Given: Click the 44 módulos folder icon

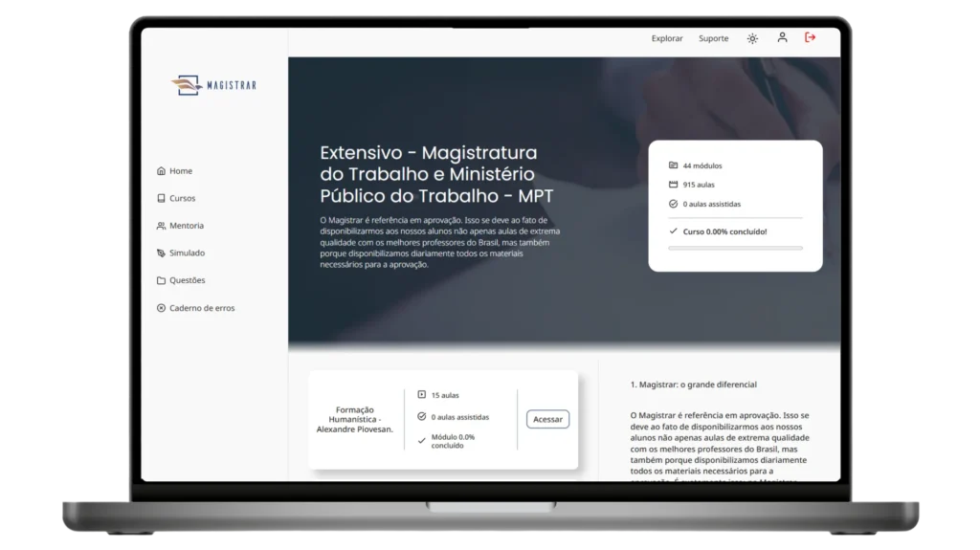Looking at the screenshot, I should tap(673, 165).
